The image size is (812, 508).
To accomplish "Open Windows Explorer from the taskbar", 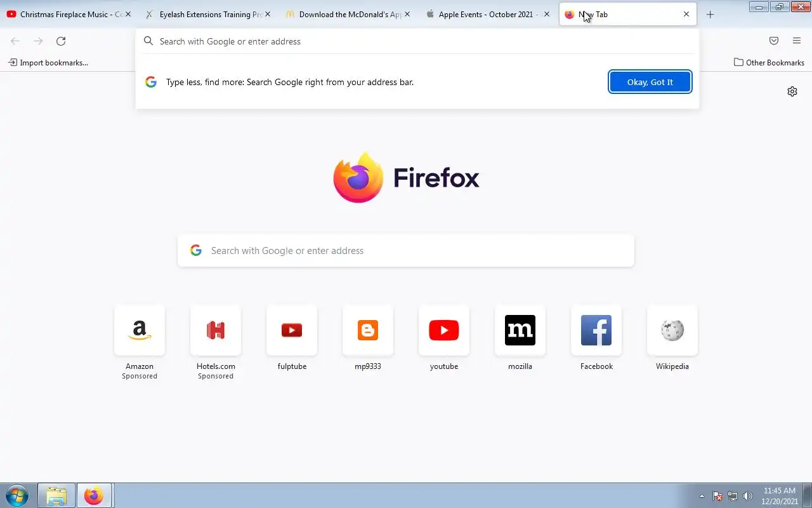I will coord(56,495).
